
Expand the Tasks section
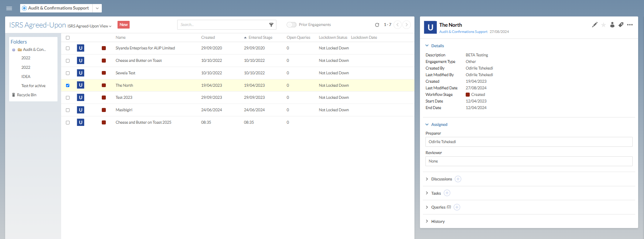point(427,193)
